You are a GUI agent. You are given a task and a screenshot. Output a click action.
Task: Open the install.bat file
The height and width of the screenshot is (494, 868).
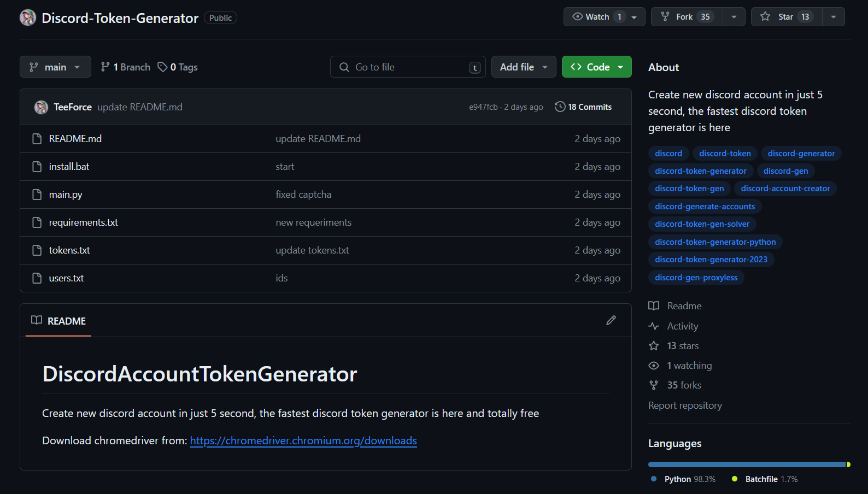point(69,167)
